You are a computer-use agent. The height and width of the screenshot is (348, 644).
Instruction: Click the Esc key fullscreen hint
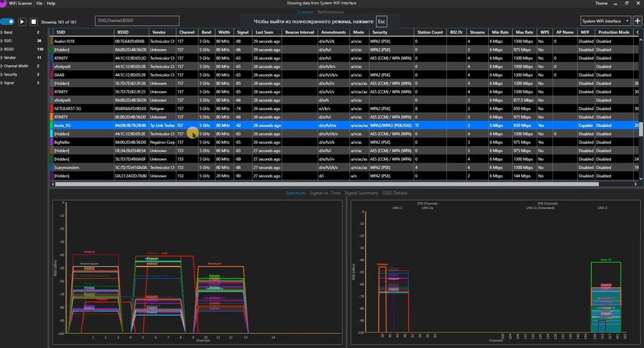point(382,22)
